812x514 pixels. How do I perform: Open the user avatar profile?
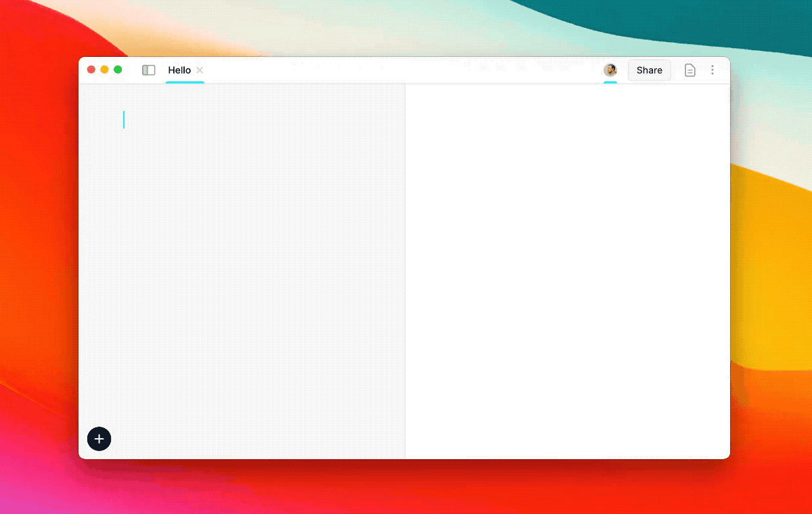(610, 70)
